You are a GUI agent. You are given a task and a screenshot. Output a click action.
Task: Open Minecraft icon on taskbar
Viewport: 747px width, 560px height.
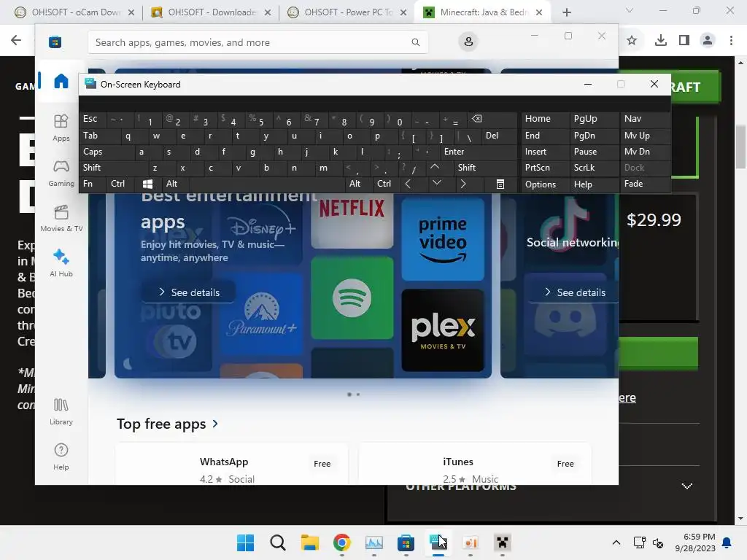click(x=502, y=542)
